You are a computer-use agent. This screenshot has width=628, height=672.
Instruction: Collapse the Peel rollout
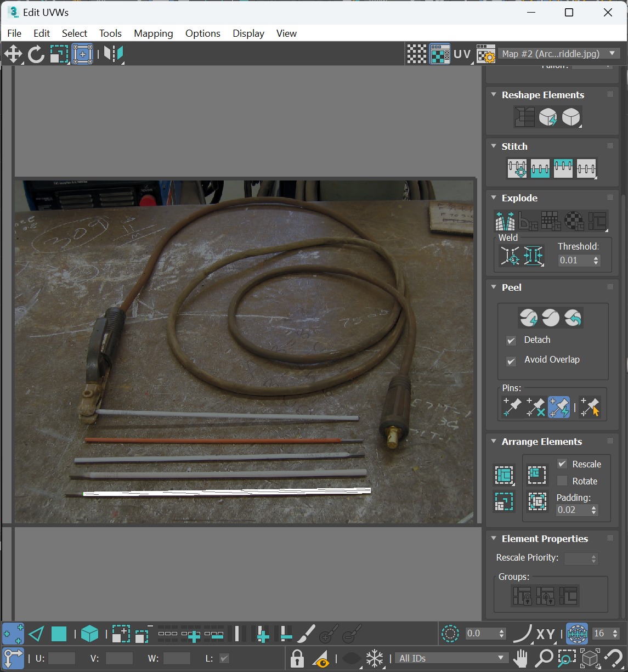coord(494,287)
